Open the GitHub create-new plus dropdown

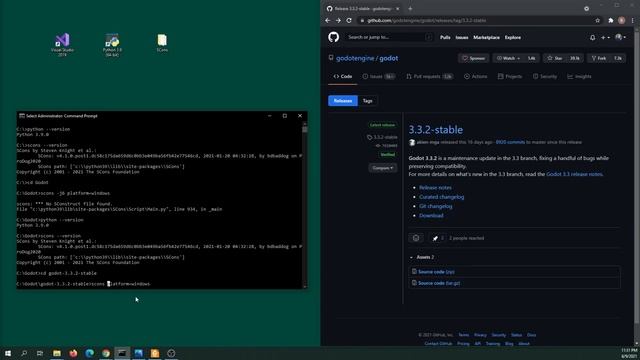tap(605, 38)
